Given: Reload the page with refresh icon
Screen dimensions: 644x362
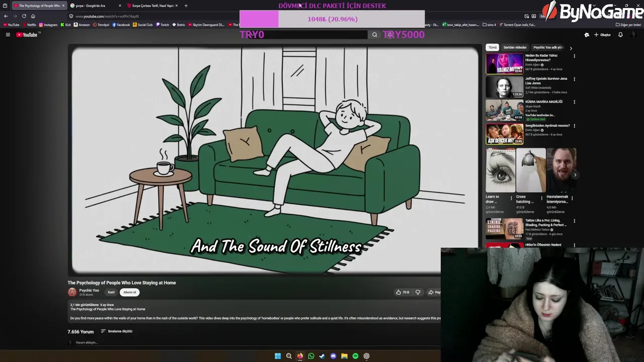Looking at the screenshot, I should [x=24, y=16].
